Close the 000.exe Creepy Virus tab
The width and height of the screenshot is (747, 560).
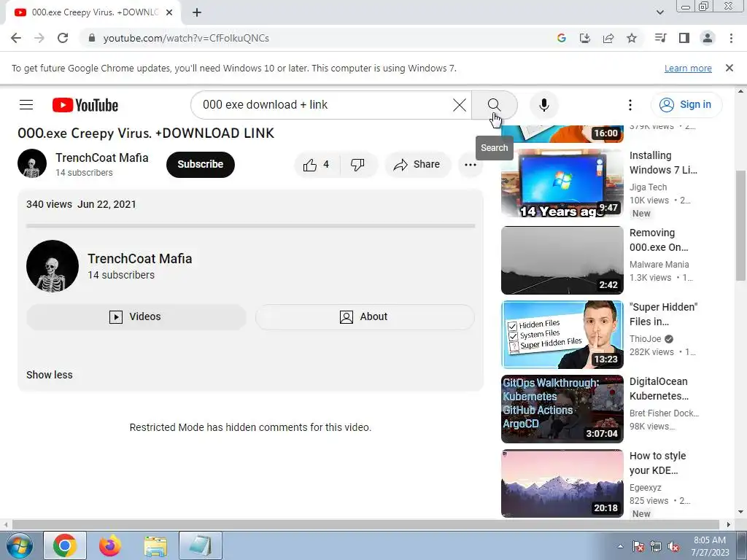(169, 12)
